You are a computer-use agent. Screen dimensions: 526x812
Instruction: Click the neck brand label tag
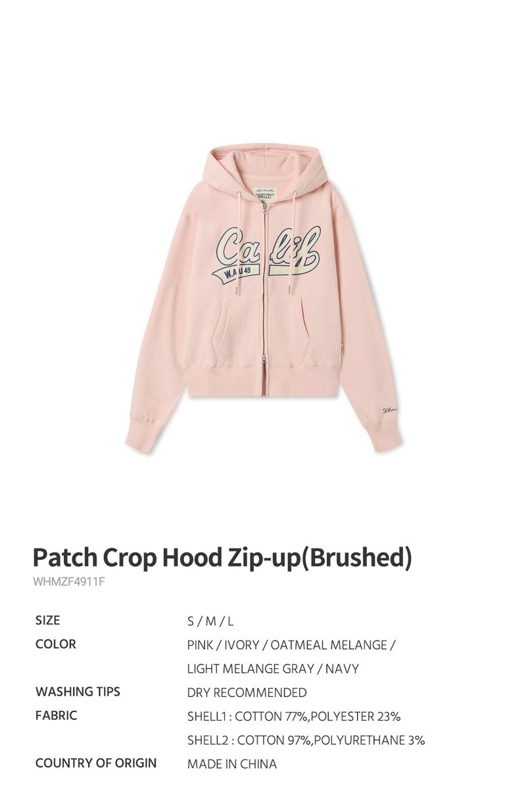(264, 194)
